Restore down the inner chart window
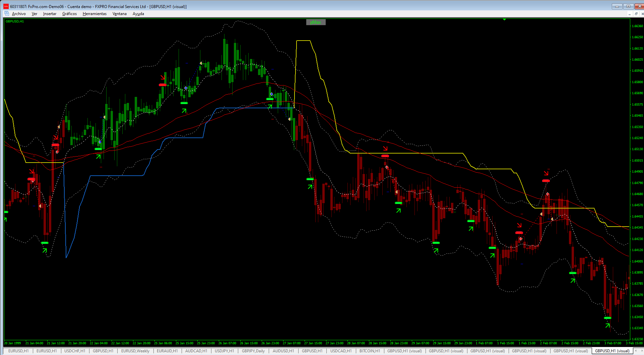644x355 pixels. [x=636, y=14]
